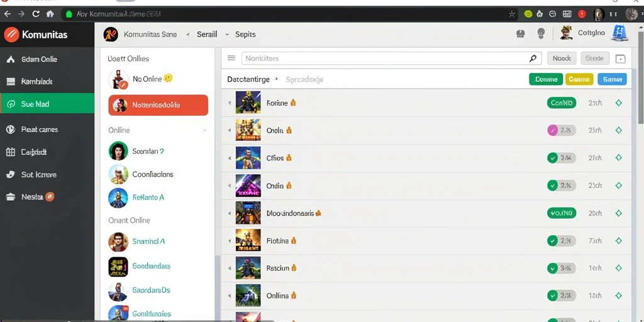Click the bookmark star in address bar

pos(512,14)
